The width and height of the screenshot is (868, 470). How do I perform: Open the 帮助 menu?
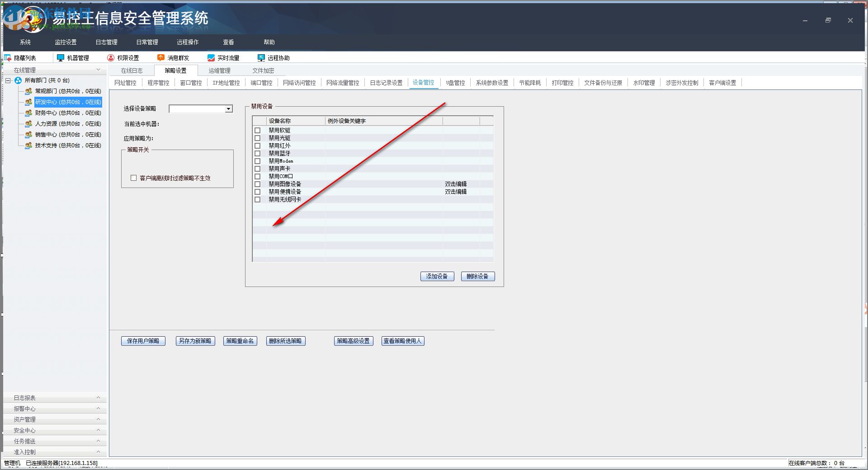pos(269,42)
